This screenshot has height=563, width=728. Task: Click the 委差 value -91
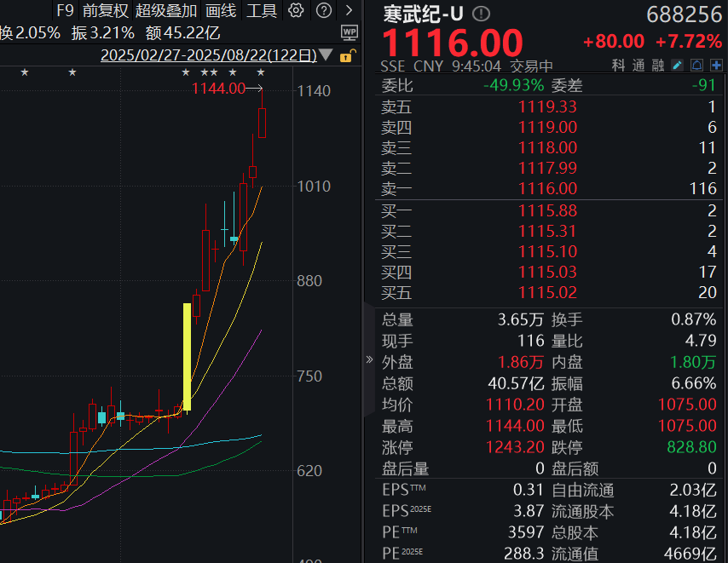coord(703,85)
